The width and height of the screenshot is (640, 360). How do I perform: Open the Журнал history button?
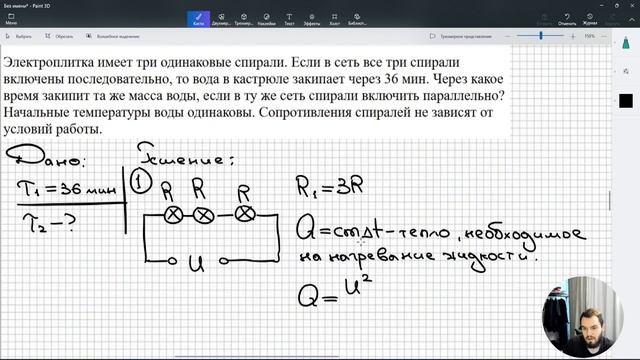590,19
